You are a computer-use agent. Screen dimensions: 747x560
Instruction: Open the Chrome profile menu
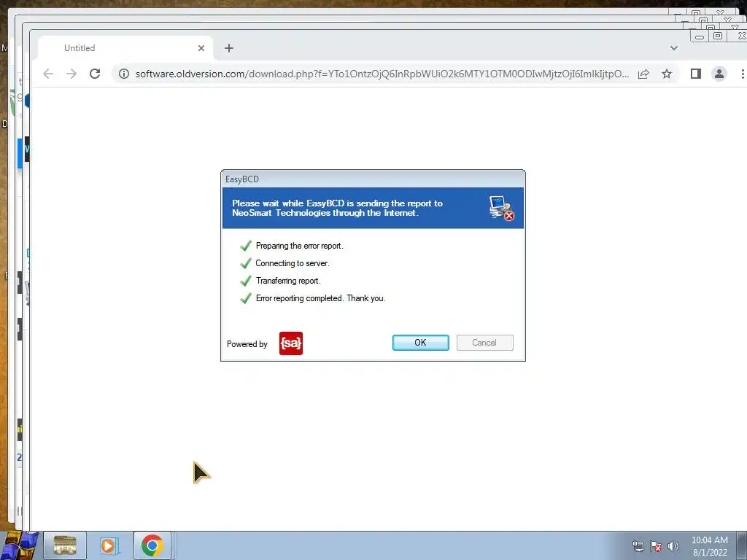(719, 74)
